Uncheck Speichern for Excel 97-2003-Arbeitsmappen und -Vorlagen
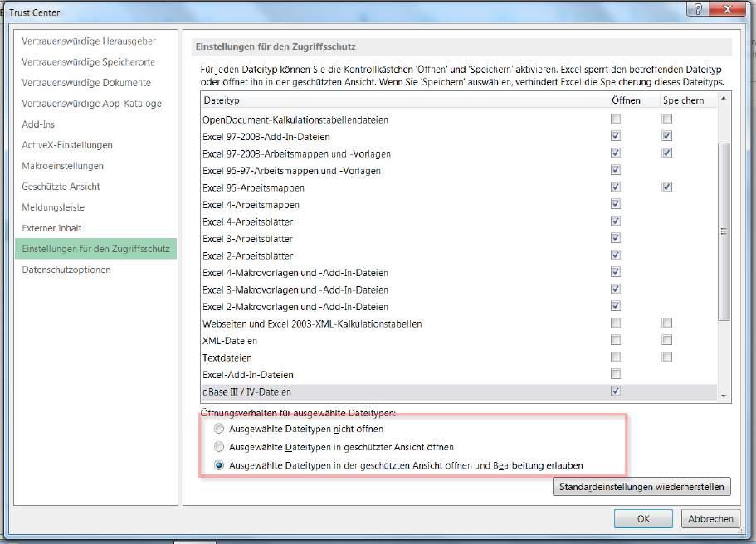Screen dimensions: 756x544 [x=667, y=153]
